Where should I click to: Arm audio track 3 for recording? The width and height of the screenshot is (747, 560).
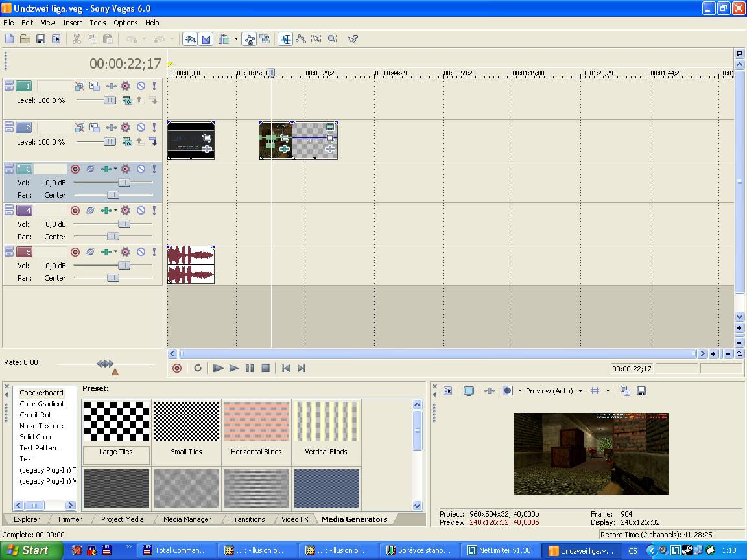tap(75, 169)
